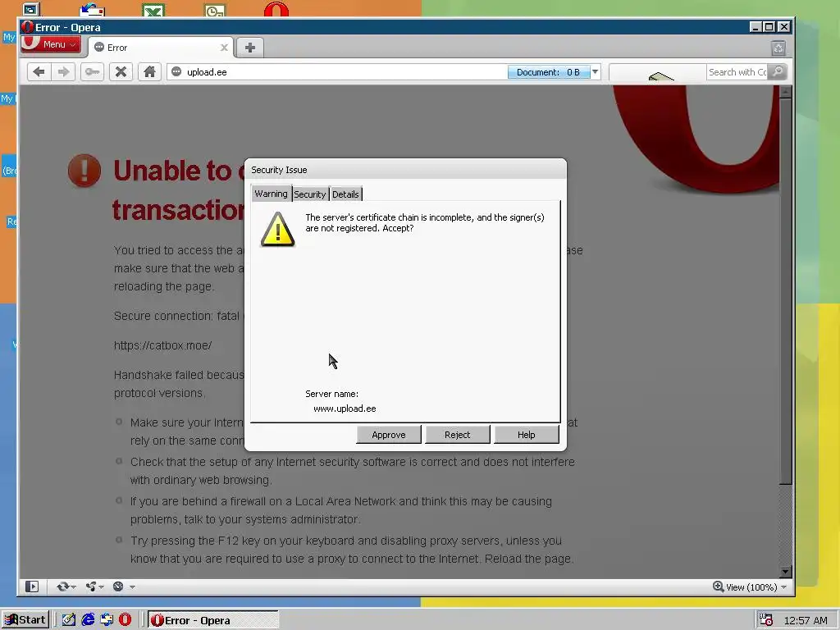
Task: Click the page vertical scrollbar down arrow
Action: (x=785, y=572)
